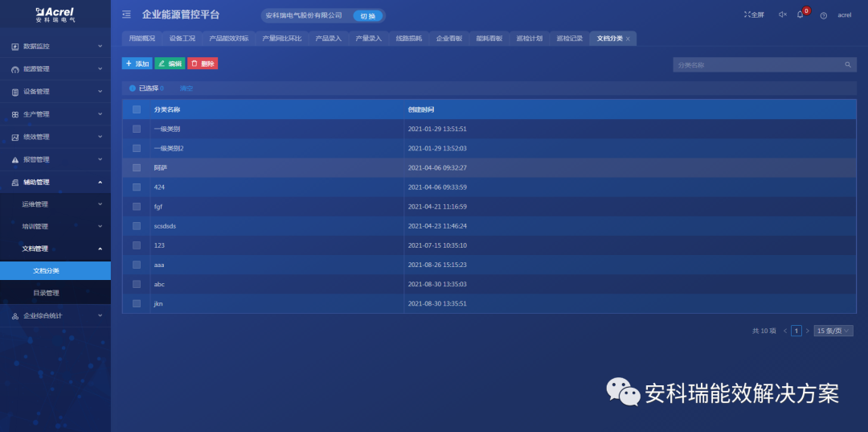Click the 能源管理 sidebar icon
This screenshot has height=432, width=868.
click(x=15, y=69)
